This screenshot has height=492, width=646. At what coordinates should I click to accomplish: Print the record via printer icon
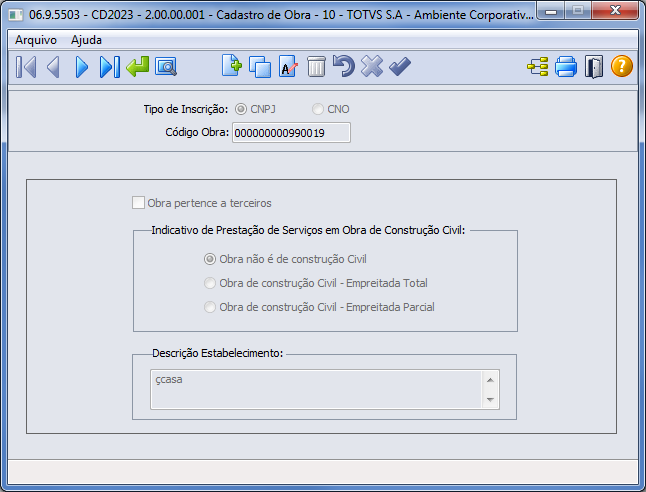pyautogui.click(x=566, y=67)
